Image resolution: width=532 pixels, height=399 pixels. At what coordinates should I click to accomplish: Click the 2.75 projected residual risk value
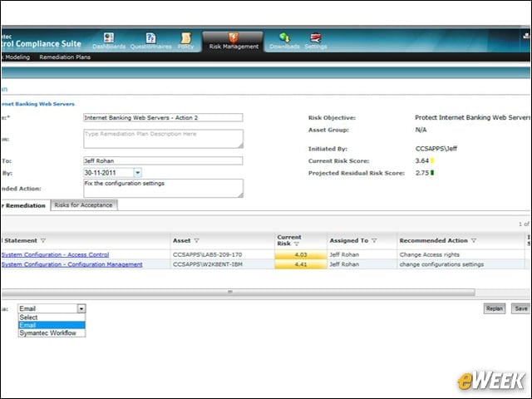coord(422,173)
